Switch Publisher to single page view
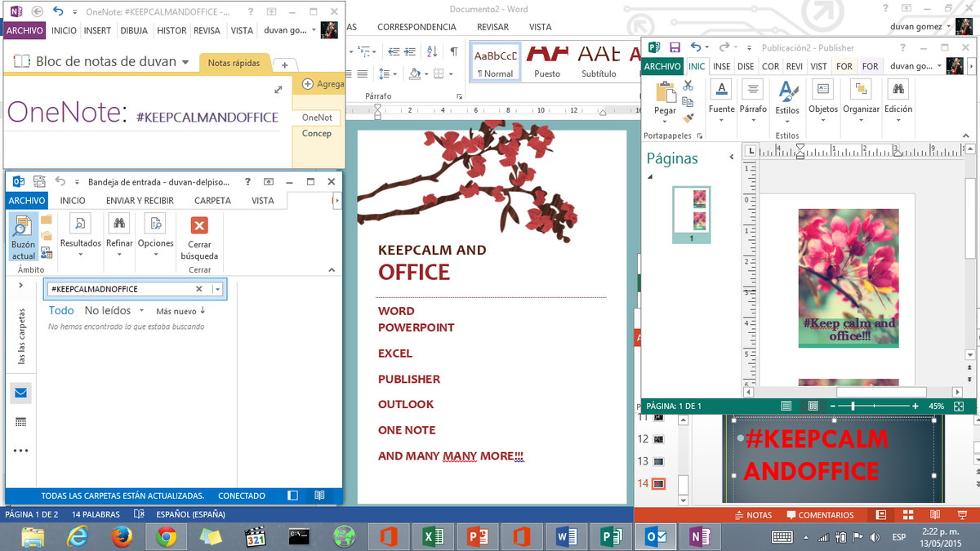This screenshot has width=980, height=551. tap(786, 406)
